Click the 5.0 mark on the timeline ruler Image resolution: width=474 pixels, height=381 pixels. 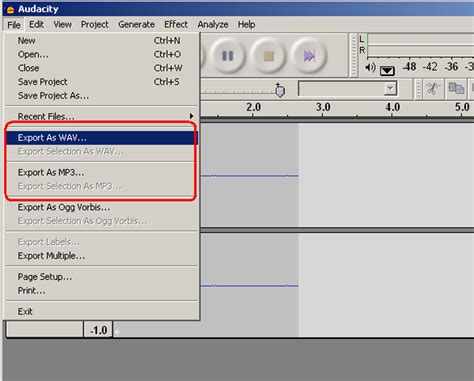462,107
